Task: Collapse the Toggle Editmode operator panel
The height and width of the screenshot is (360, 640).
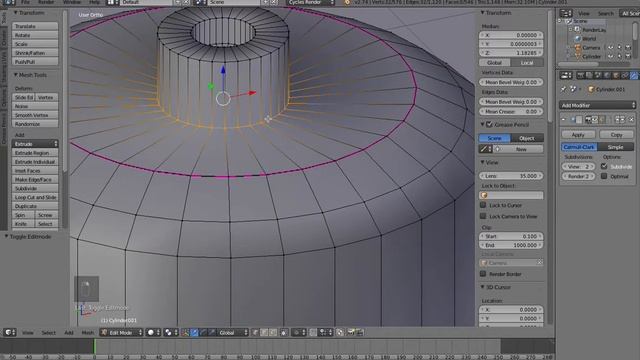Action: pyautogui.click(x=6, y=236)
